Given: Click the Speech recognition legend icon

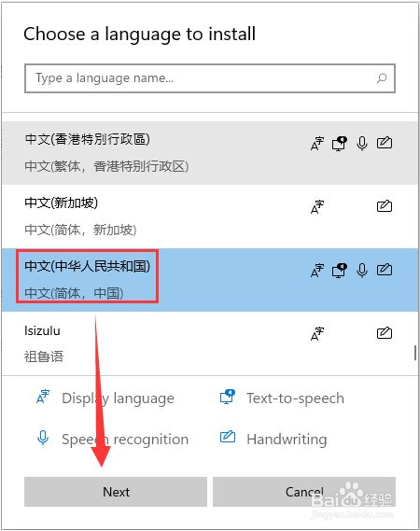Looking at the screenshot, I should 43,438.
